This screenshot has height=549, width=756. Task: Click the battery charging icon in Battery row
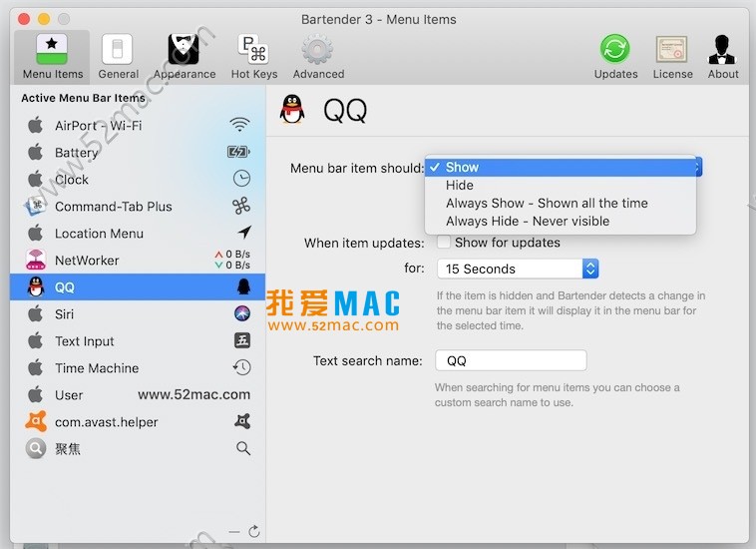(x=238, y=152)
